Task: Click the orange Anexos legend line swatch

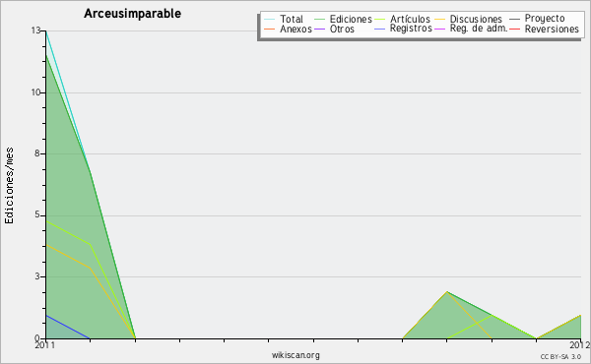Action: tap(270, 30)
